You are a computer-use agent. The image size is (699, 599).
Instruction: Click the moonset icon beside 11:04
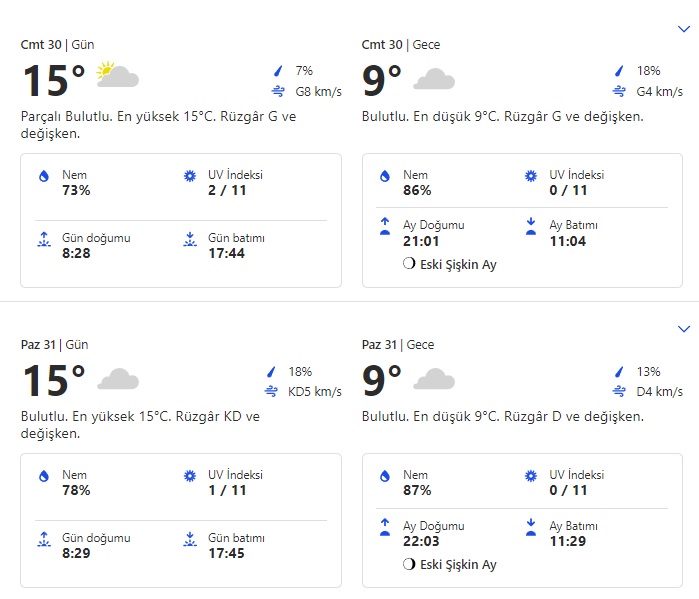tap(531, 227)
